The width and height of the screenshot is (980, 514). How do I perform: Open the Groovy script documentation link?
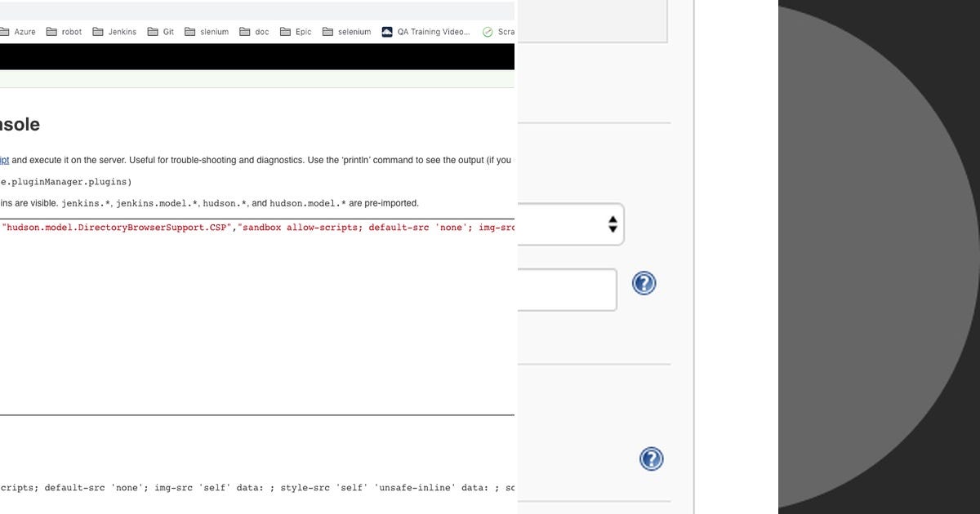pyautogui.click(x=4, y=160)
